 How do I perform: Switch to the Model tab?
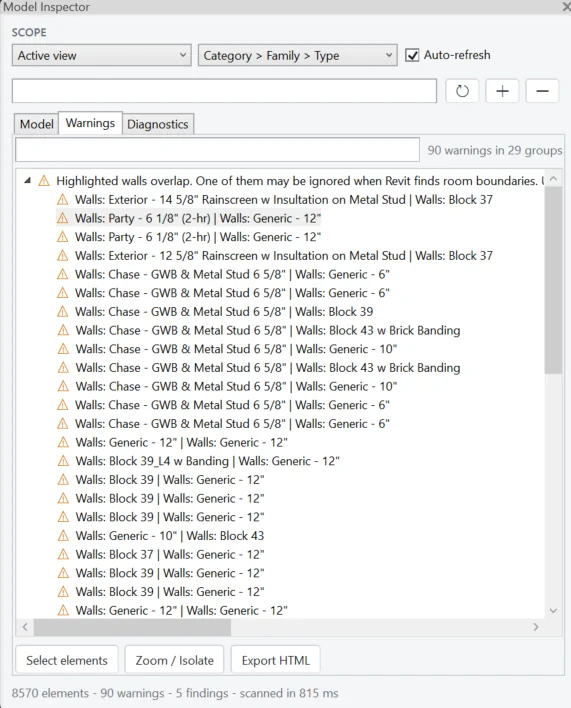click(x=37, y=124)
